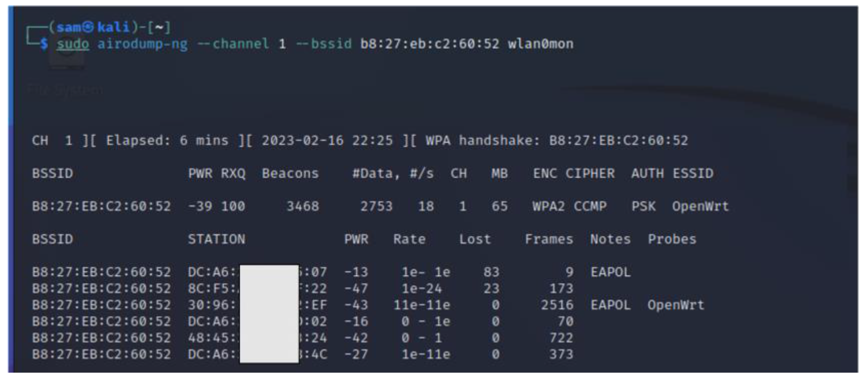Click the underlined "sudo" command word

pyautogui.click(x=72, y=44)
